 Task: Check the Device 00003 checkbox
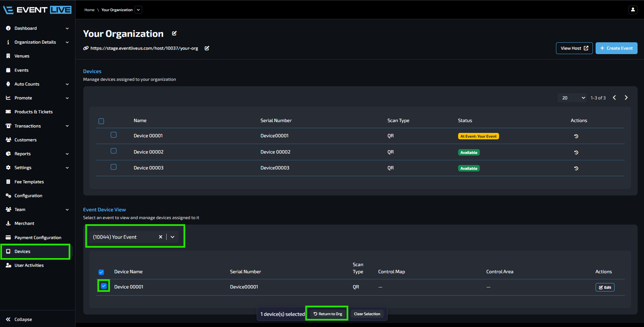(x=114, y=167)
